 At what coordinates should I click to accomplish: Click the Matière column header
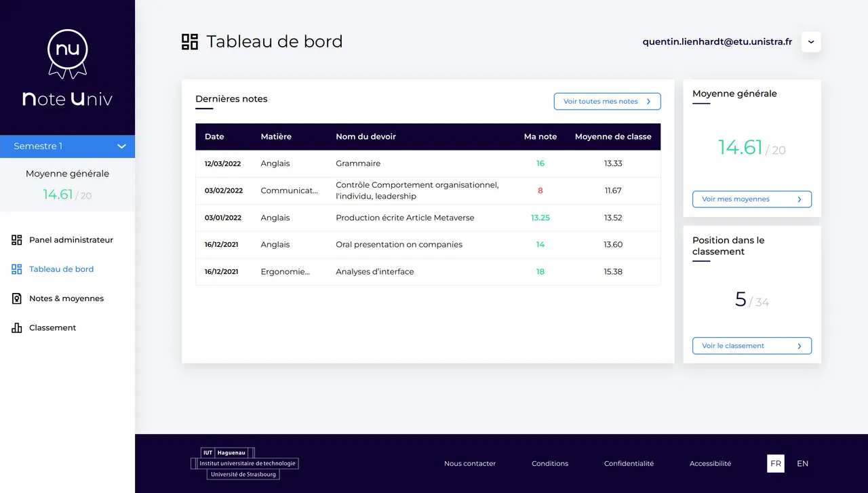pos(276,137)
